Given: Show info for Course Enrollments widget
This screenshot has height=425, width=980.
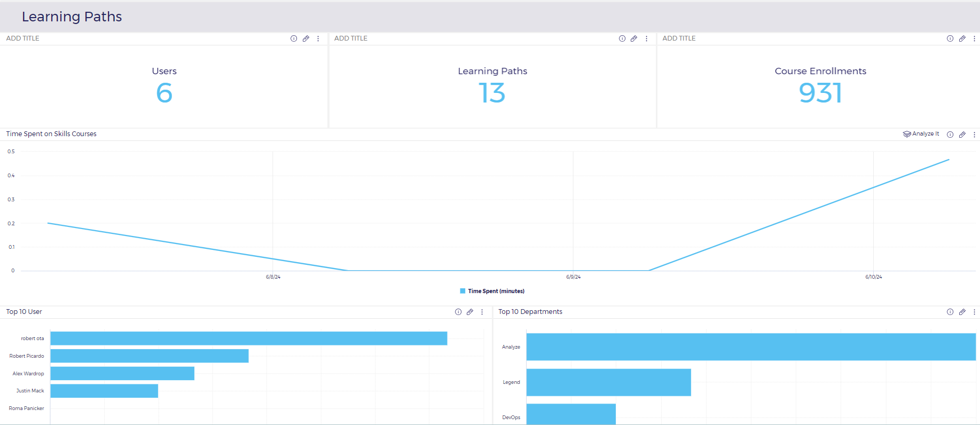Looking at the screenshot, I should click(950, 38).
